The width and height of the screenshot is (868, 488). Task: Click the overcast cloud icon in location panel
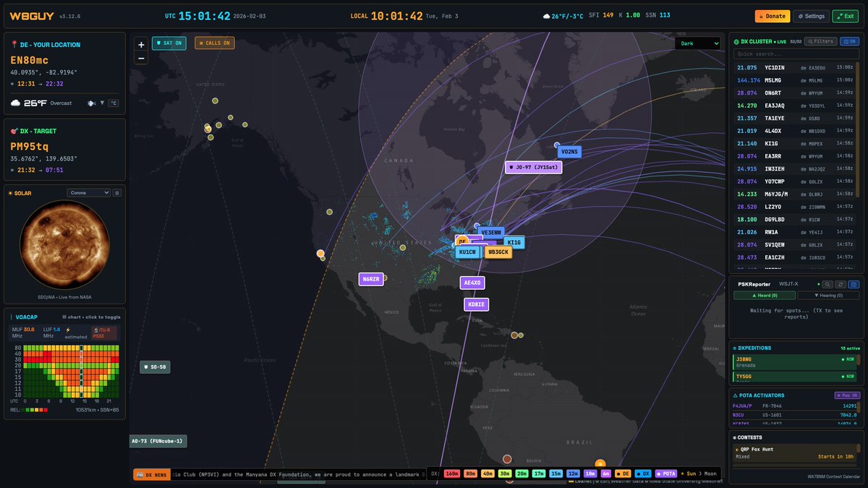[15, 103]
